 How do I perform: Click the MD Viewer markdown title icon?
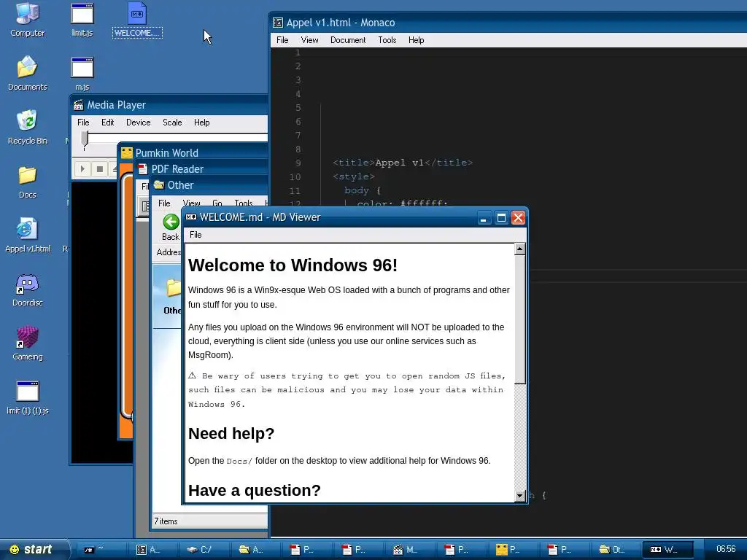191,217
